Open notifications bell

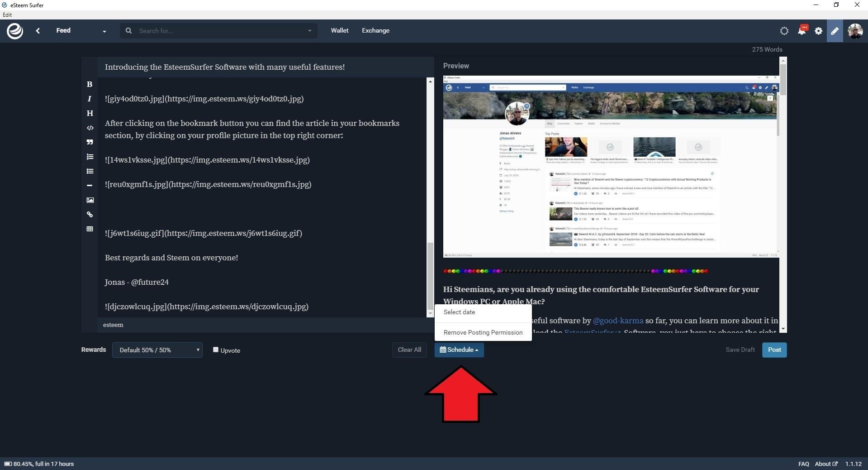click(802, 30)
